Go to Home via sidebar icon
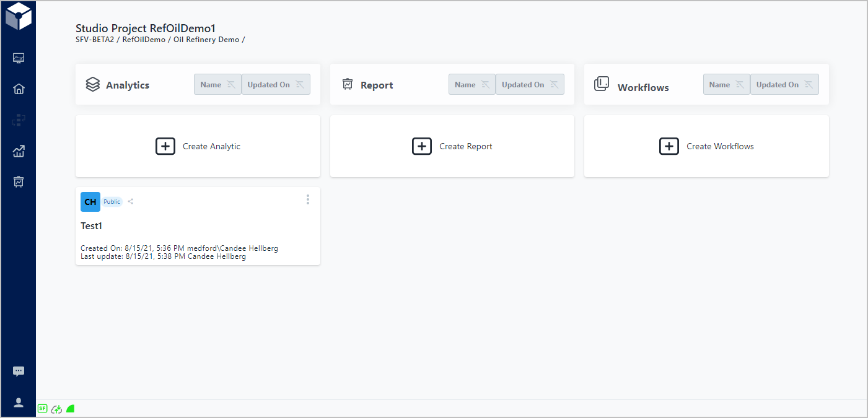Screen dimensions: 868x418 tap(19, 89)
